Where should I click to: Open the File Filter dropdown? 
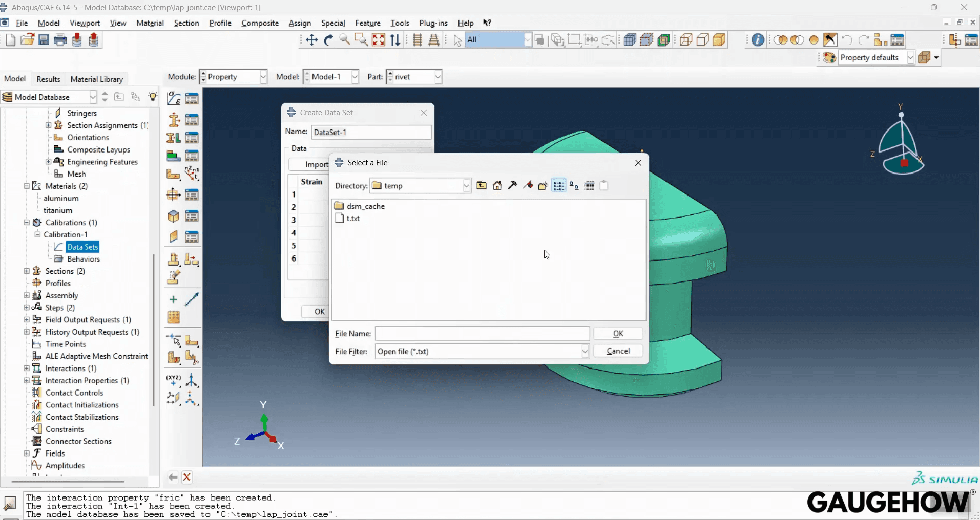585,352
